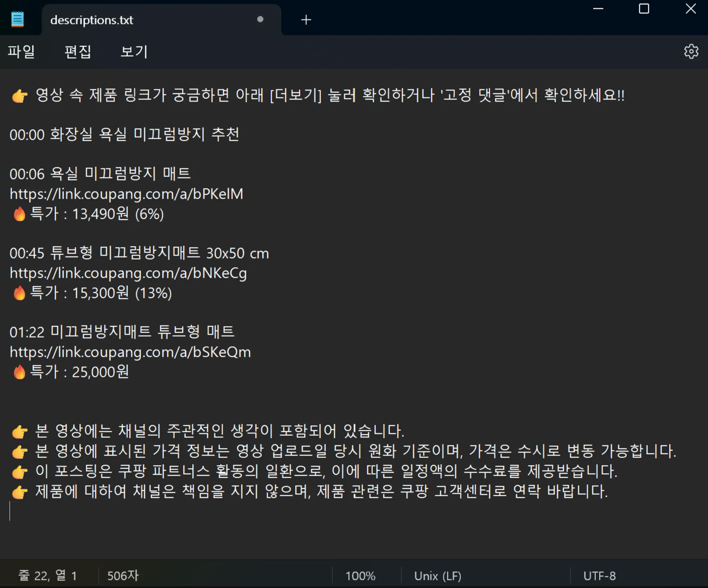Click line and column position indicator
Screen dimensions: 708x588
point(47,576)
